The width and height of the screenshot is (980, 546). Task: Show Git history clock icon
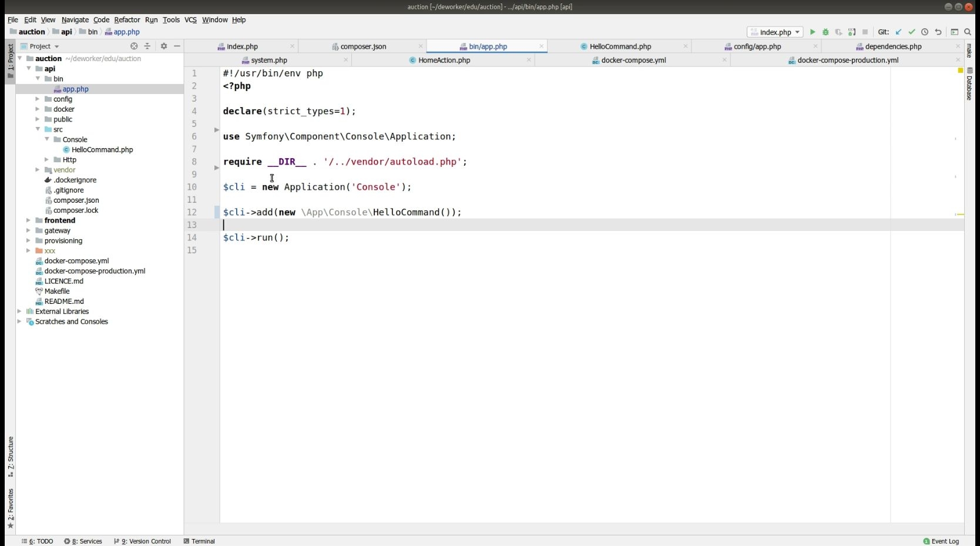coord(925,32)
